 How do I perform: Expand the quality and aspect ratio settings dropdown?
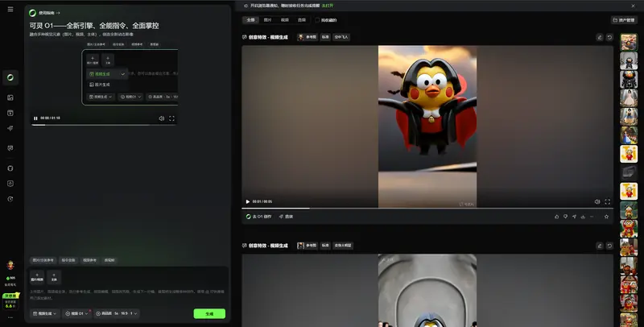tap(119, 313)
